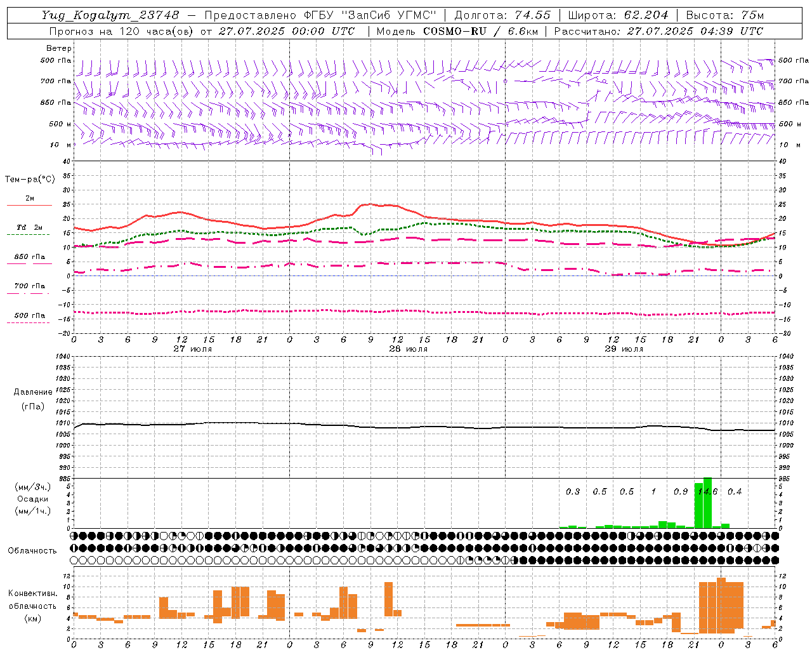Click the dotted line sample under temperature '500 гПа'
The height and width of the screenshot is (650, 812).
tap(28, 323)
